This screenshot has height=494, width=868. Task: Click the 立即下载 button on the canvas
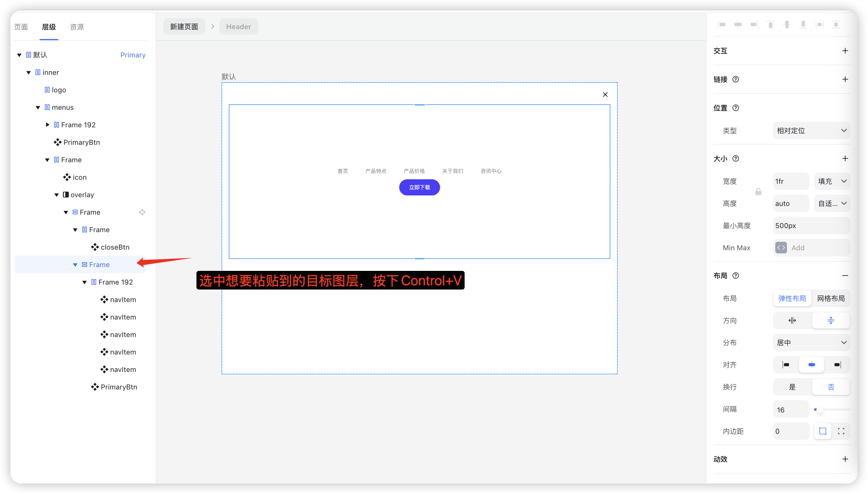click(x=419, y=187)
